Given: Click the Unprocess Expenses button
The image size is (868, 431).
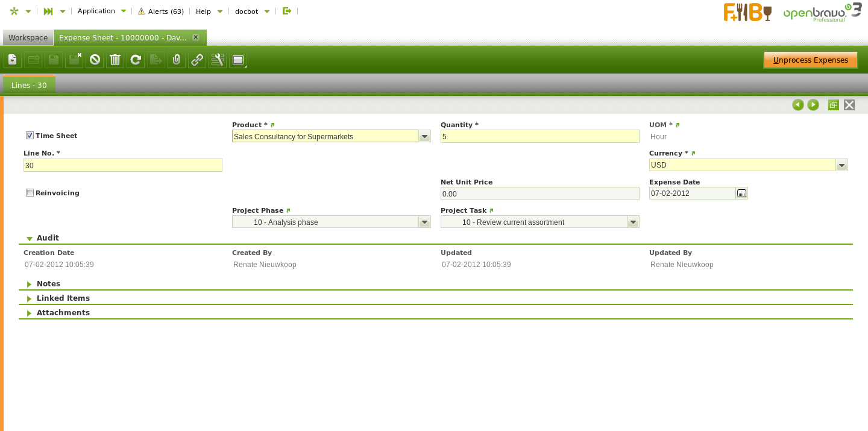Looking at the screenshot, I should coord(810,60).
